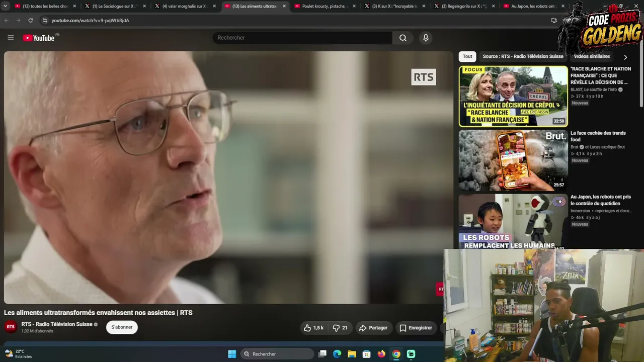Image resolution: width=644 pixels, height=362 pixels.
Task: View site information icon in address bar
Action: tap(45, 20)
